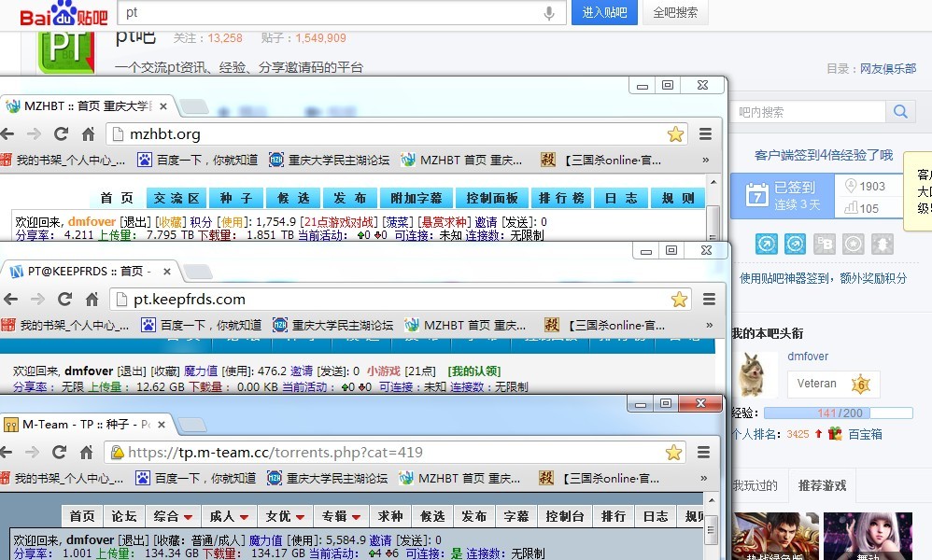Open 附加字幕 menu on MZHBT site
Image resolution: width=932 pixels, height=560 pixels.
(417, 198)
